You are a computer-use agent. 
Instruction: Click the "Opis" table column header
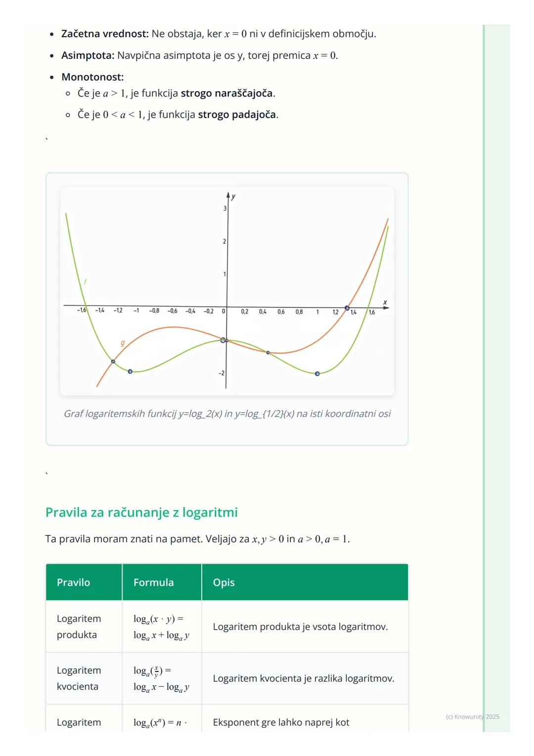click(223, 582)
